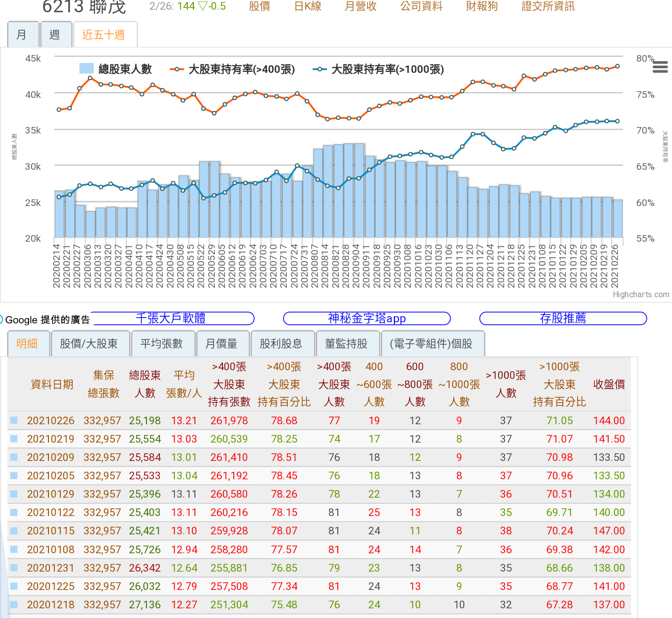The width and height of the screenshot is (672, 618).
Task: Go to the 財報狗 link
Action: (482, 7)
